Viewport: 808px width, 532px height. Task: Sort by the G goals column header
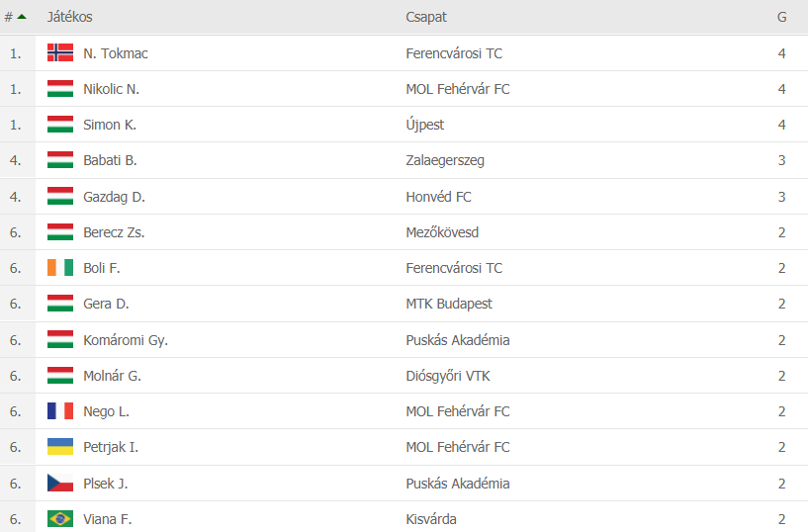point(781,17)
